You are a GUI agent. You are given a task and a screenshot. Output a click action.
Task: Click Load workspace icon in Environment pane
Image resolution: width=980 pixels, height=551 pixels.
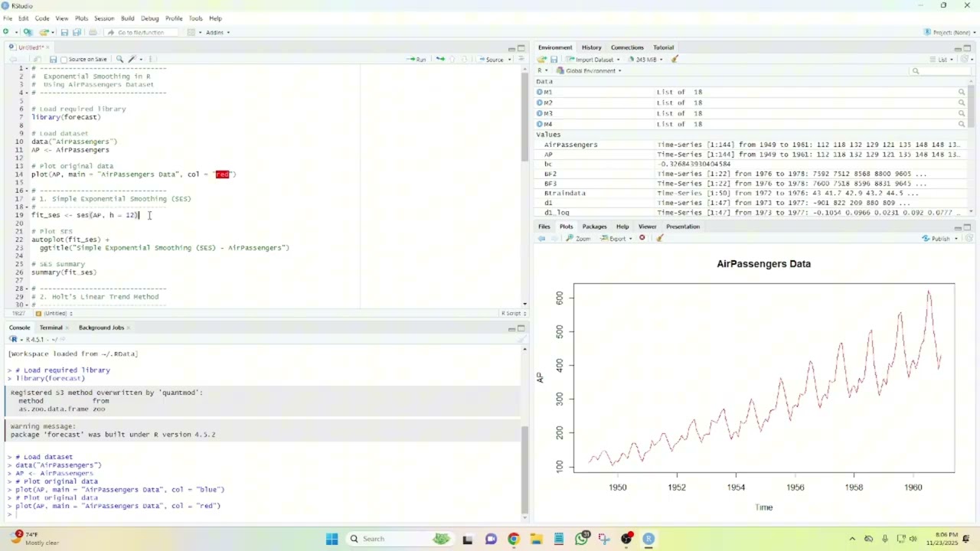pos(542,59)
